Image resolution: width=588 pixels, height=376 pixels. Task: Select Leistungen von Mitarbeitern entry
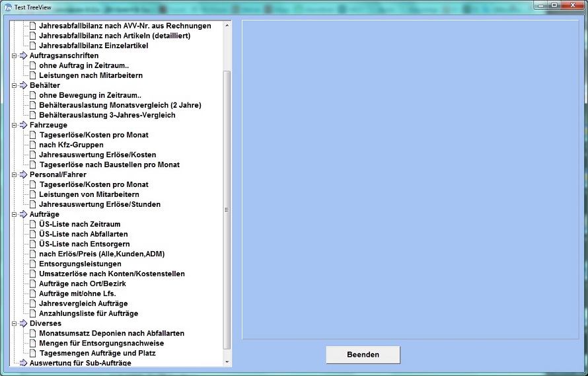click(89, 195)
